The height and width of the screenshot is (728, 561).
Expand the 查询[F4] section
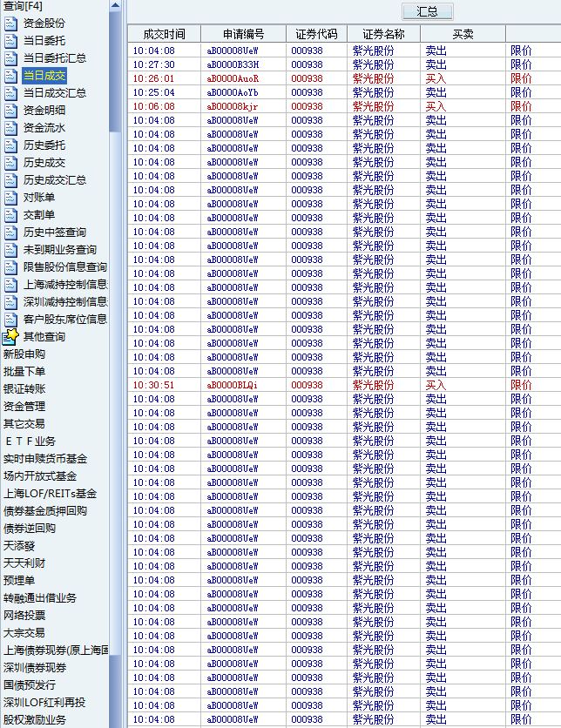pyautogui.click(x=23, y=6)
